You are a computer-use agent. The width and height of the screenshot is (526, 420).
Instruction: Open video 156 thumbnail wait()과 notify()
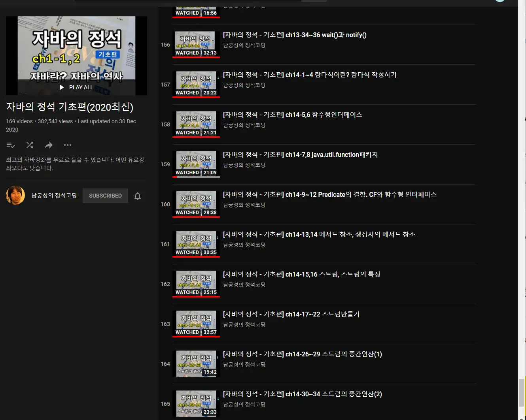[x=196, y=45]
